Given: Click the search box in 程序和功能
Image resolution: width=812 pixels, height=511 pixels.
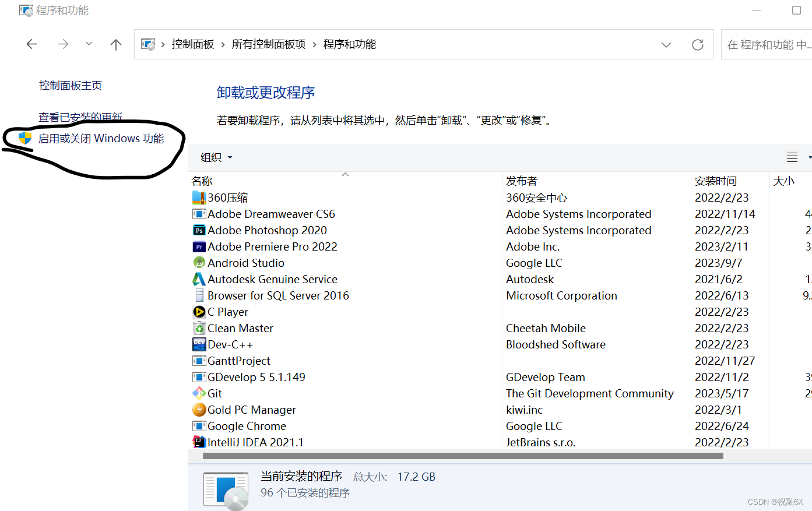Looking at the screenshot, I should click(x=767, y=45).
